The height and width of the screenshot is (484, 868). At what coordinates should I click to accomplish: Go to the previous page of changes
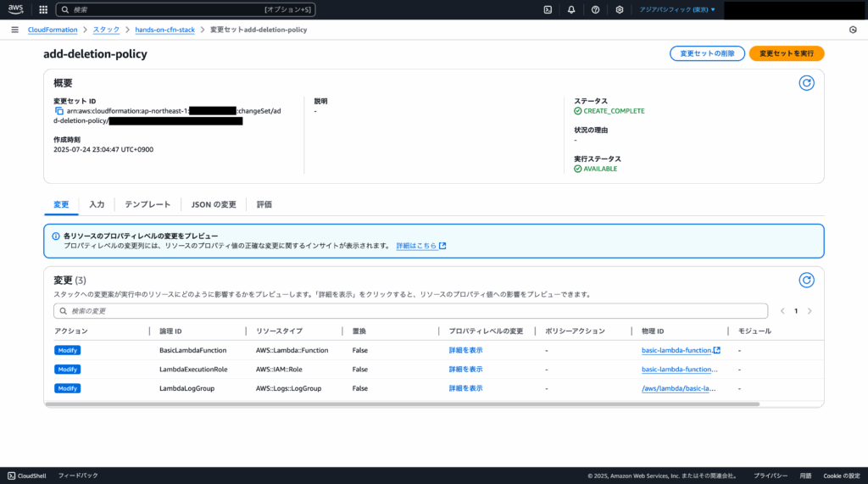click(782, 311)
